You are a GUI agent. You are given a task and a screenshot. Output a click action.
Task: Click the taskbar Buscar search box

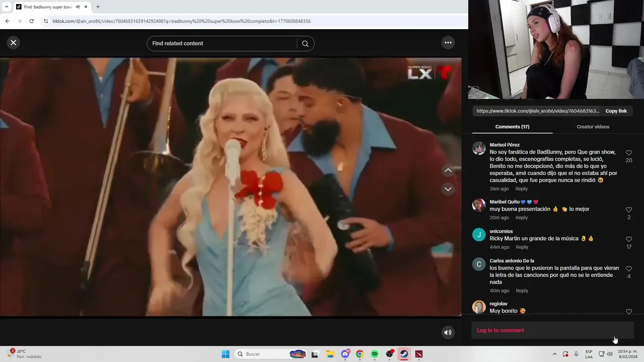pyautogui.click(x=271, y=354)
